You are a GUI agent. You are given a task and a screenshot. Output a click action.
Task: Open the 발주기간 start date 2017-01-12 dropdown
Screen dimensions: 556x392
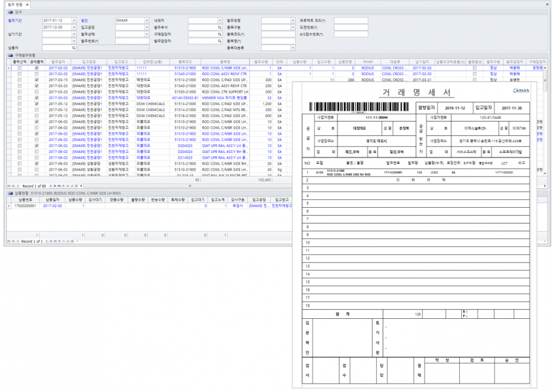74,20
